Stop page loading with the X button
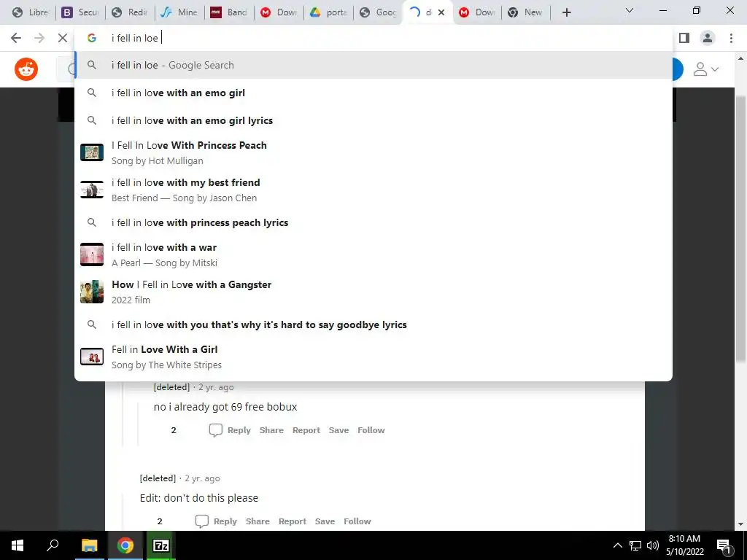 tap(63, 38)
